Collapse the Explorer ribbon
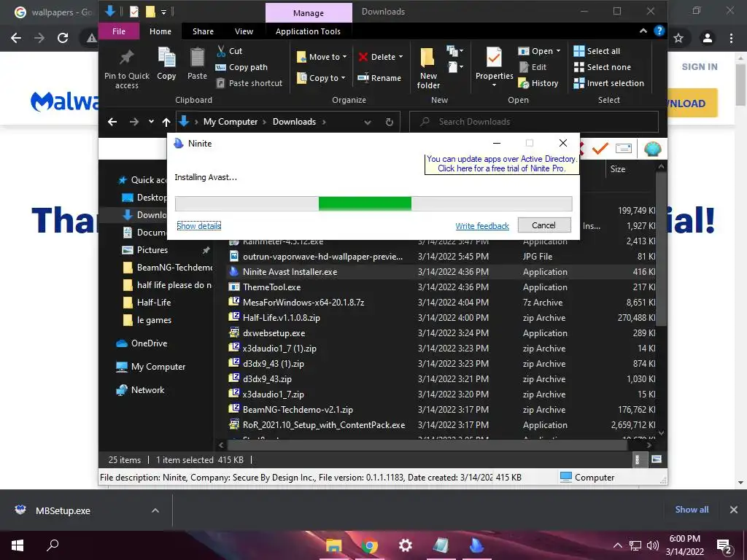Screen dimensions: 747x560 [x=643, y=31]
